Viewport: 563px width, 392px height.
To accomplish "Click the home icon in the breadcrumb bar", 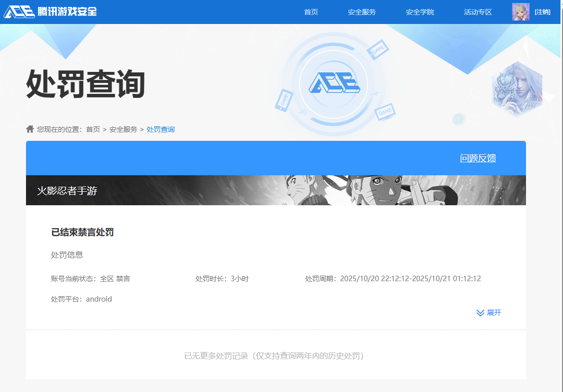I will pos(29,129).
